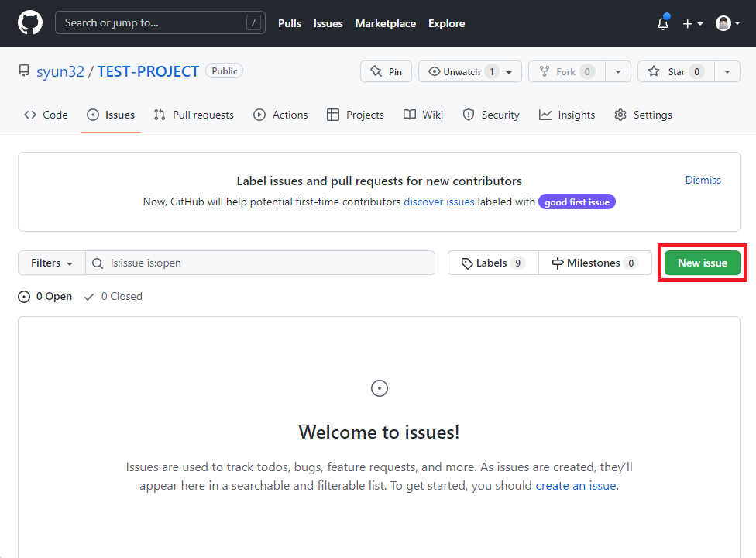Switch to the Security tab
Image resolution: width=756 pixels, height=558 pixels.
coord(491,115)
